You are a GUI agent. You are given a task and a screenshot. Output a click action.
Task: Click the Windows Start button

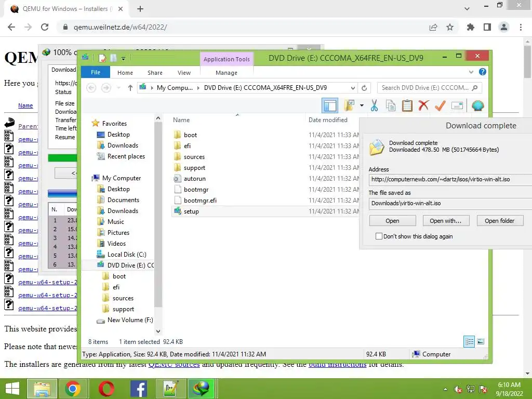tap(12, 389)
